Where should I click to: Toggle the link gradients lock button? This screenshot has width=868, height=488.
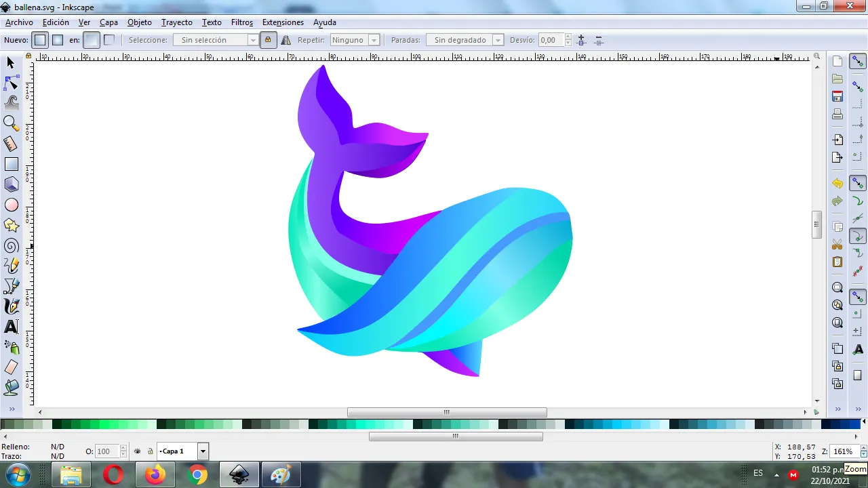[x=268, y=40]
